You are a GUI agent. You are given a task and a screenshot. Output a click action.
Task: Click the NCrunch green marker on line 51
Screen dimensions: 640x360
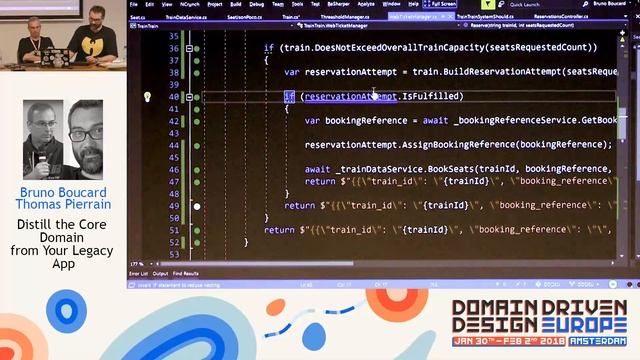[x=197, y=231]
